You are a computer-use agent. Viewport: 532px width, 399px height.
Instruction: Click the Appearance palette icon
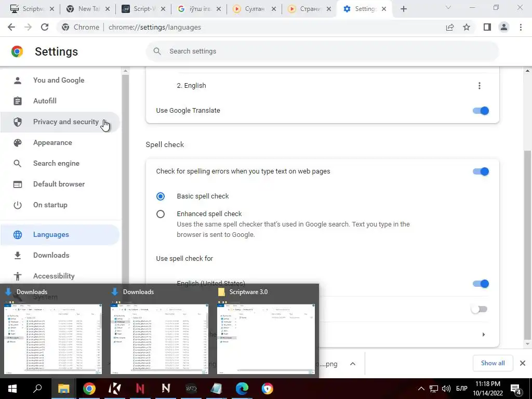tap(18, 142)
